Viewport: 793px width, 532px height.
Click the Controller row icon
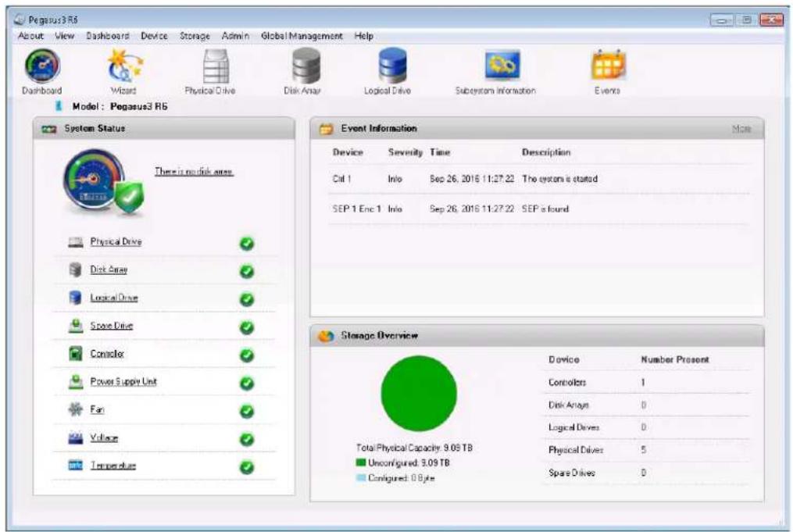tap(75, 353)
